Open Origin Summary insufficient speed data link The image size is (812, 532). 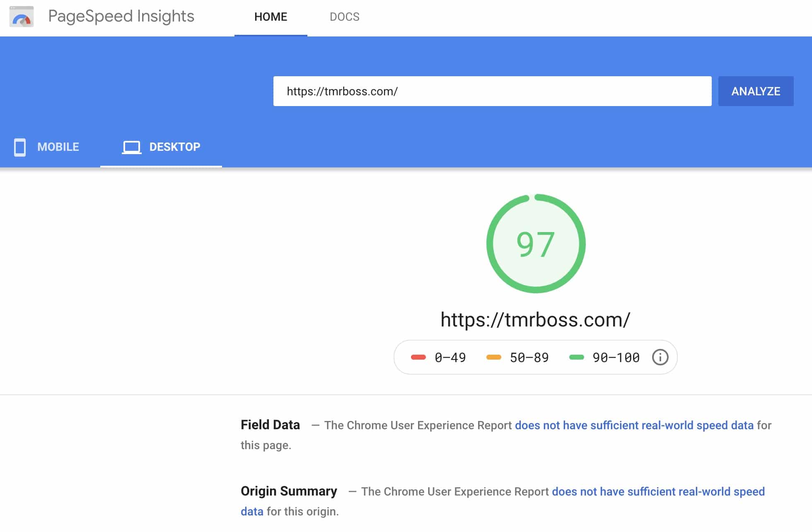(x=658, y=492)
